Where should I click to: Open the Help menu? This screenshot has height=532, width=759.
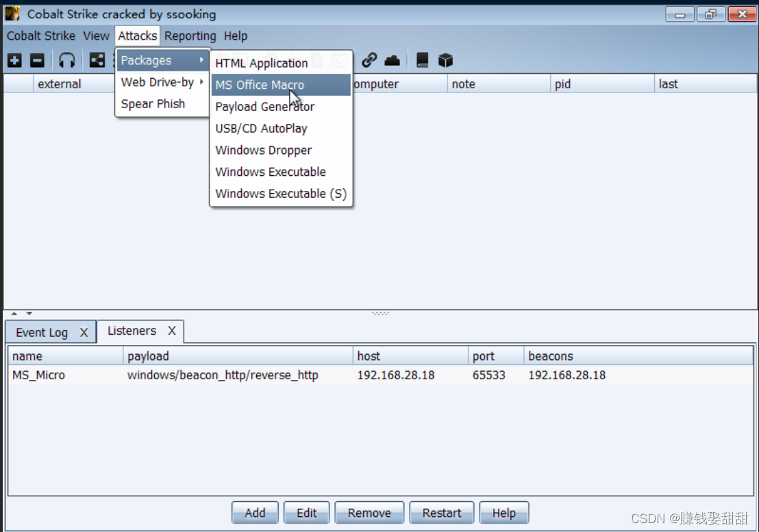point(235,36)
